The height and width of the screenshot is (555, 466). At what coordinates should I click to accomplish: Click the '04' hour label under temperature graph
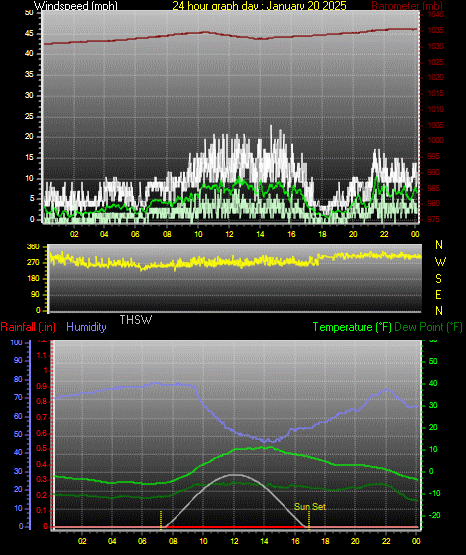[x=112, y=541]
